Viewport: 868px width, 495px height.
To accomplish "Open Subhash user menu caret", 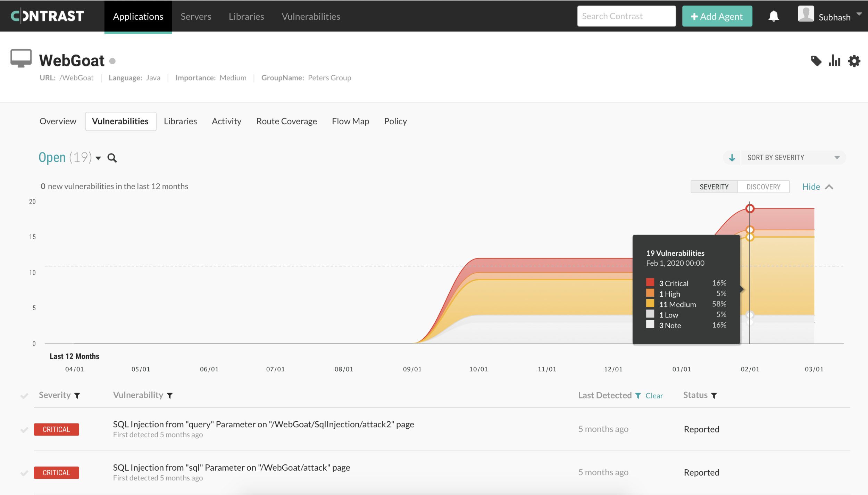I will (x=859, y=14).
